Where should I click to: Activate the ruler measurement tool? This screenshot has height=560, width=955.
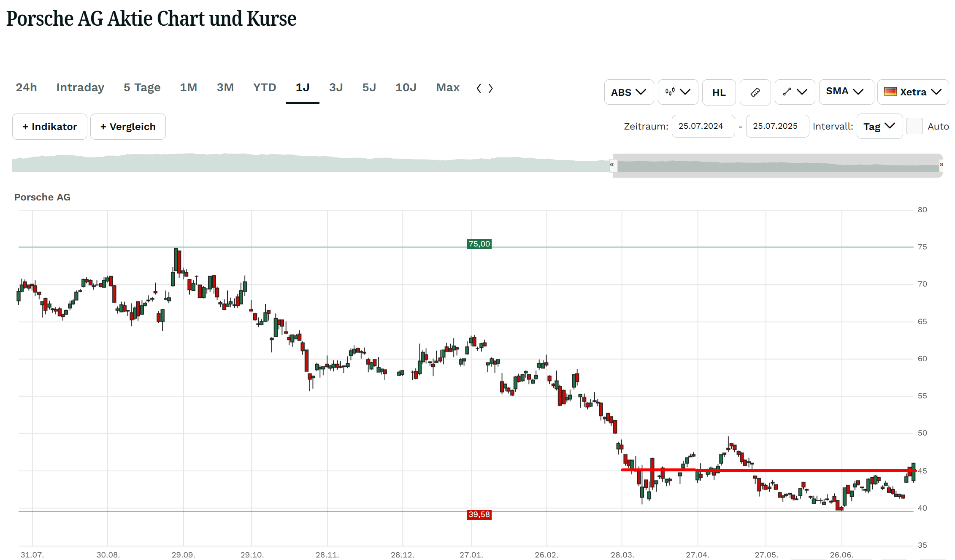coord(755,92)
